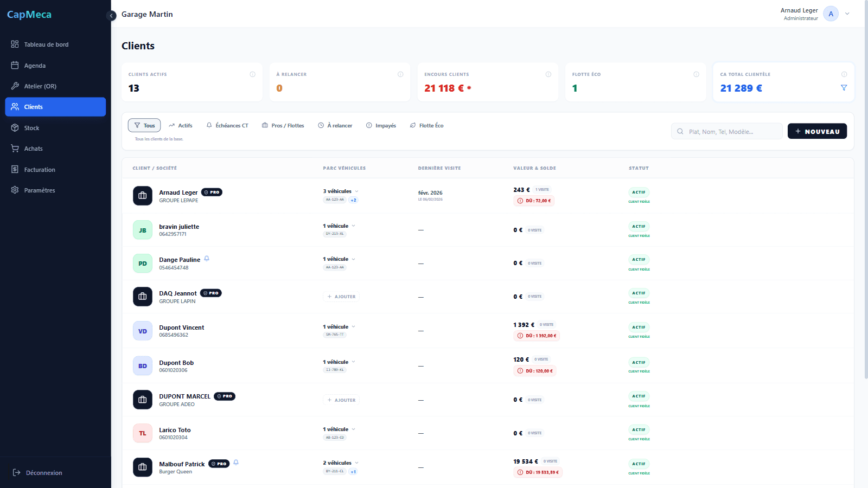Screen dimensions: 868x488
Task: Click AJOUTER for DAQ Jeannot's vehicles
Action: [x=341, y=296]
